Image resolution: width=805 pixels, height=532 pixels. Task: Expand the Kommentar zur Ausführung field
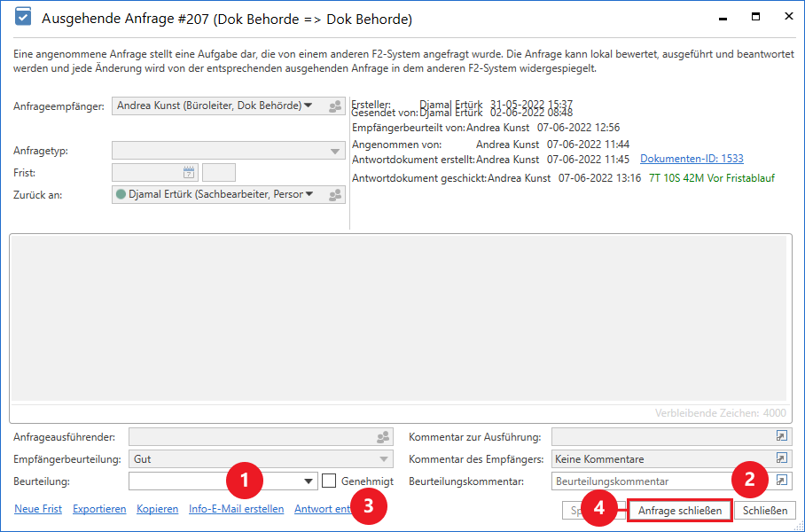[781, 436]
